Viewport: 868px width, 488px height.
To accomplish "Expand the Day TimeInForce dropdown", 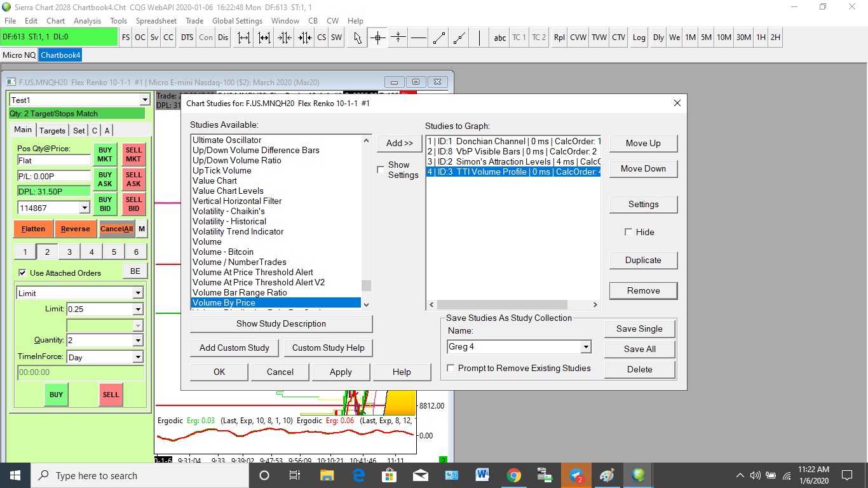I will coord(137,357).
